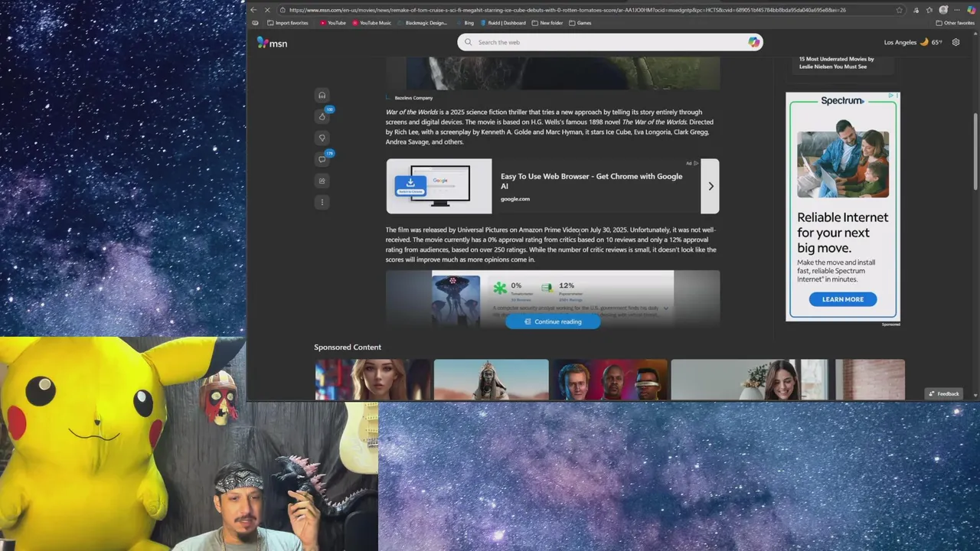Expand the Rotten Tomatoes synopsis chevron
This screenshot has height=551, width=980.
[x=665, y=308]
